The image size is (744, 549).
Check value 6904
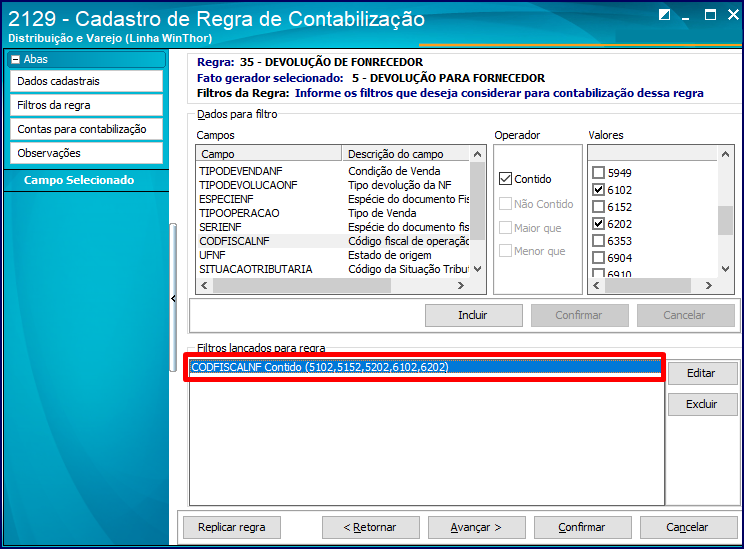[598, 258]
